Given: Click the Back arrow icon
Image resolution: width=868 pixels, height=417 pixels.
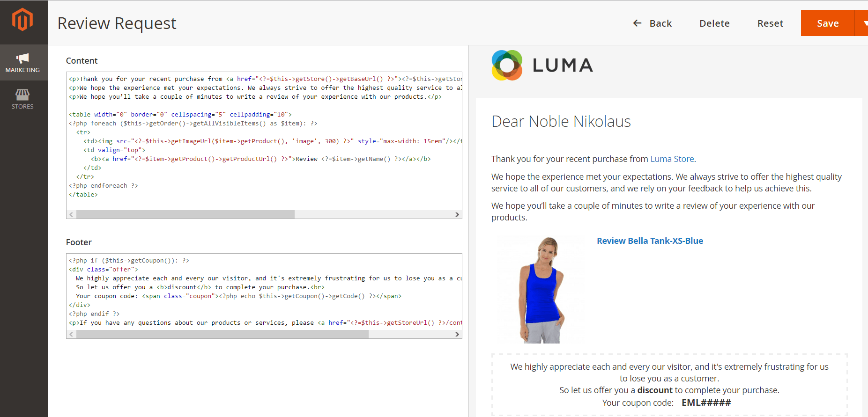Looking at the screenshot, I should pyautogui.click(x=637, y=23).
